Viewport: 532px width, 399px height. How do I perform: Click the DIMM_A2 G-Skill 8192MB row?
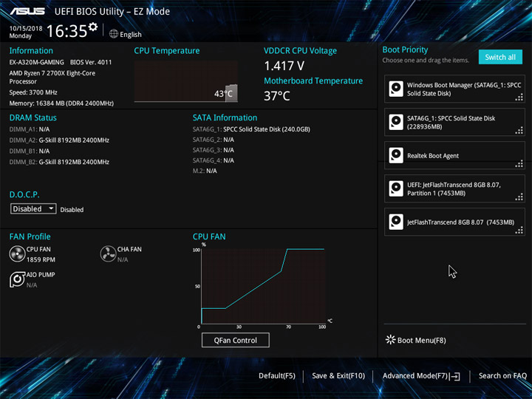(59, 140)
